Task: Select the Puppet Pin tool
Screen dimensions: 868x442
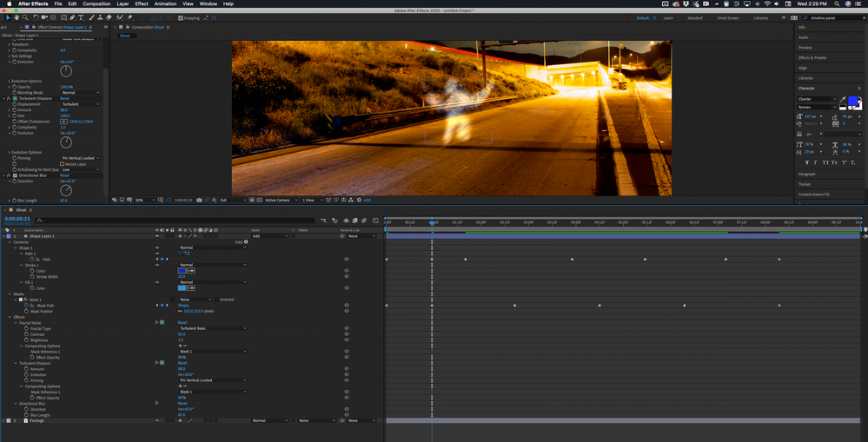Action: (129, 17)
